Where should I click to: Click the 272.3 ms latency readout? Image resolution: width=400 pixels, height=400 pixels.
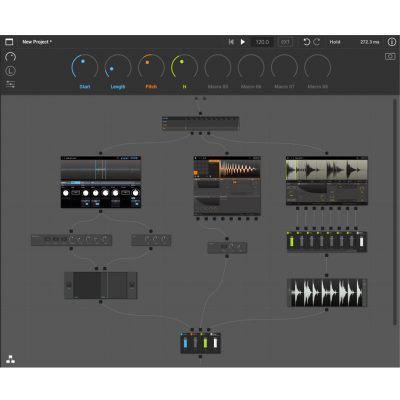point(370,42)
